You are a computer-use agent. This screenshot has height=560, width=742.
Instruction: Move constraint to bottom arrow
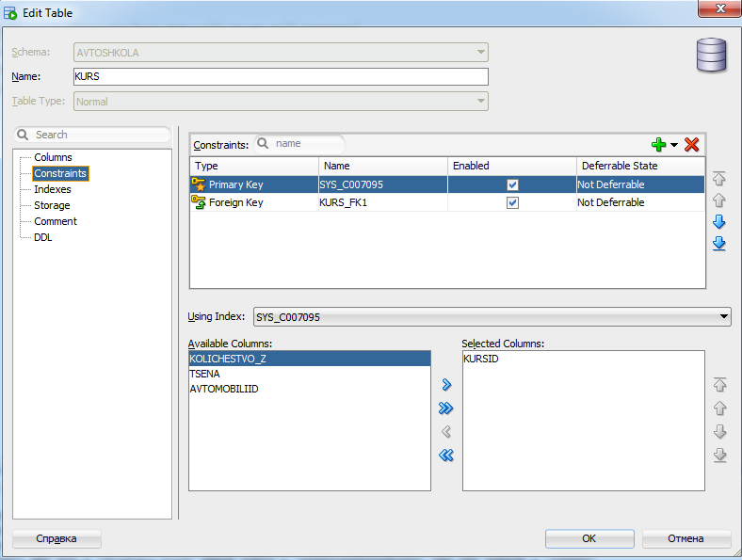(x=718, y=243)
